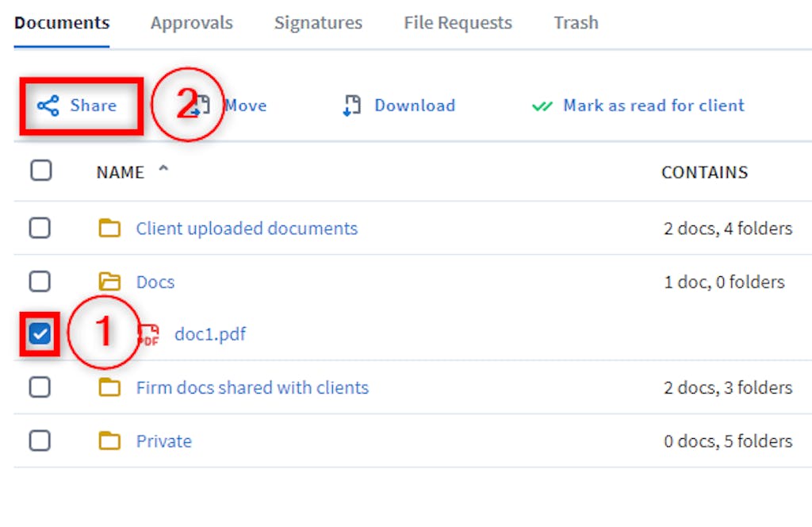The image size is (812, 527).
Task: Switch to the Documents tab
Action: pyautogui.click(x=62, y=23)
